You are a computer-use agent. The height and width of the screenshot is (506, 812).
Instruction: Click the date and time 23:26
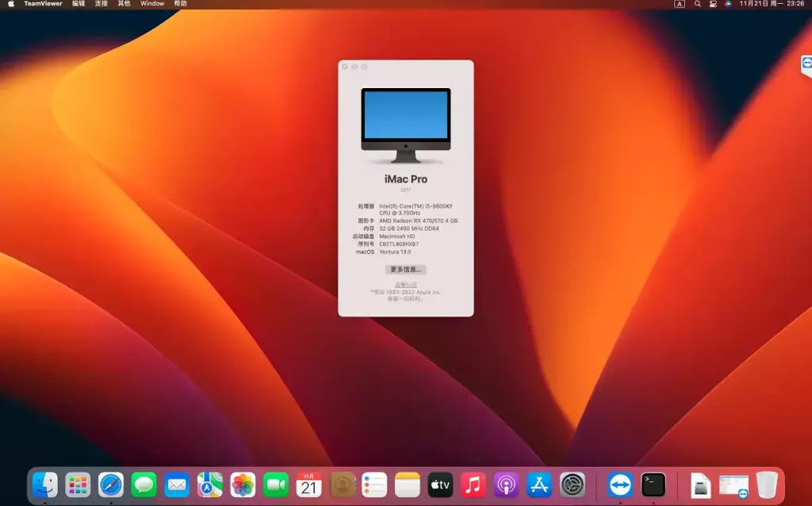pyautogui.click(x=772, y=4)
